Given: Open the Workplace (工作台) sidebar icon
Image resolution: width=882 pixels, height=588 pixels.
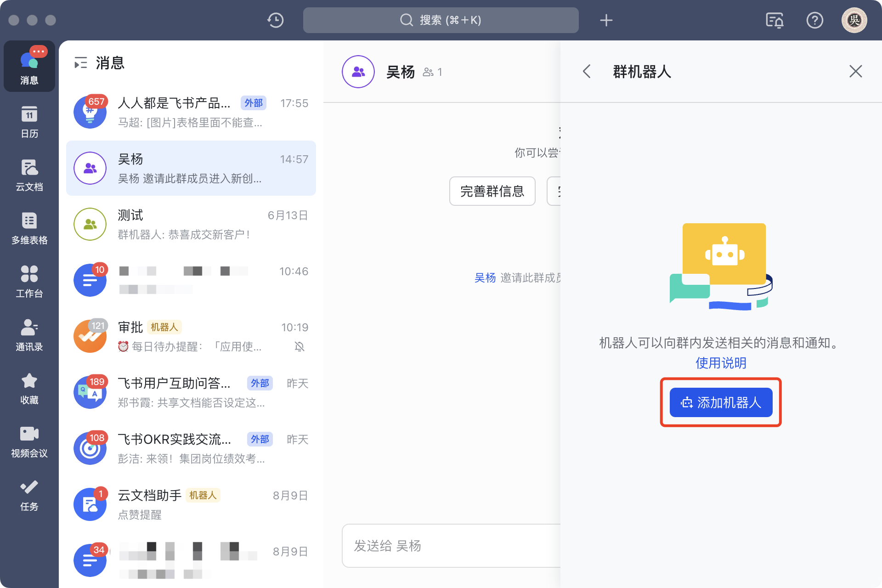Looking at the screenshot, I should (29, 281).
